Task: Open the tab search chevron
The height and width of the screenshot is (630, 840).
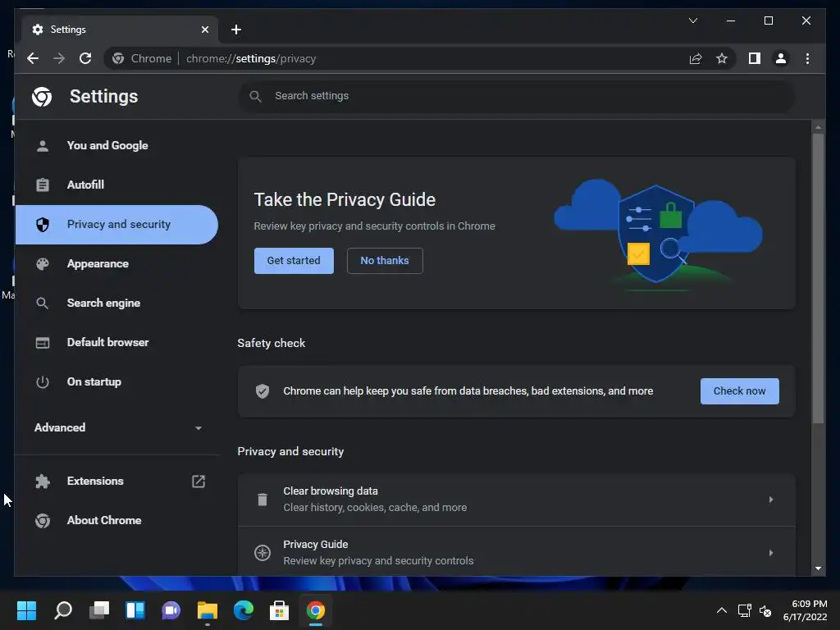Action: pyautogui.click(x=692, y=21)
